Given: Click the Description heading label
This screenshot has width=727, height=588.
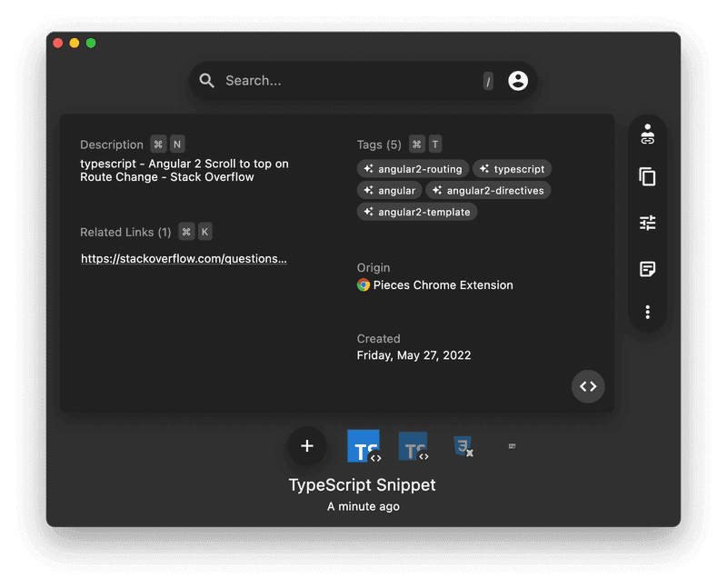Looking at the screenshot, I should tap(112, 145).
